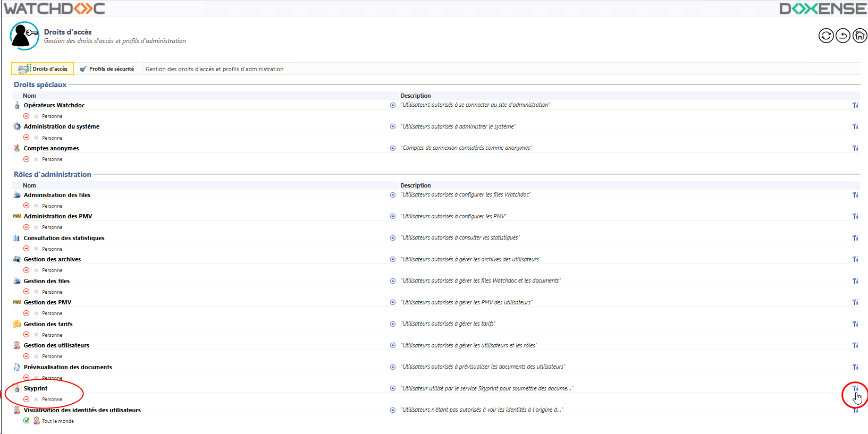Click the Prévisualisation des documents role name
Viewport: 868px width, 434px height.
tap(68, 367)
